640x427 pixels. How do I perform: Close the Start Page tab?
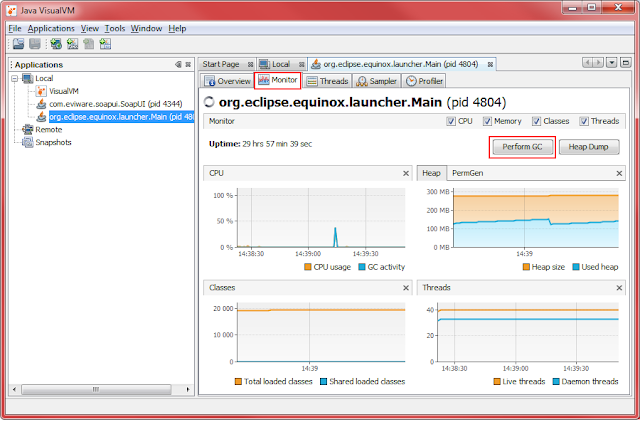[x=250, y=64]
